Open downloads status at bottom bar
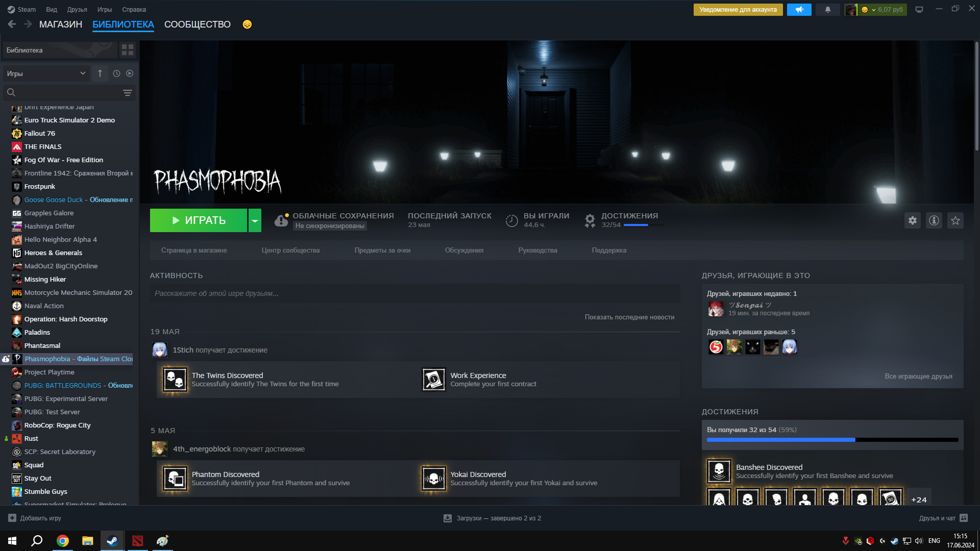The height and width of the screenshot is (551, 980). (493, 518)
